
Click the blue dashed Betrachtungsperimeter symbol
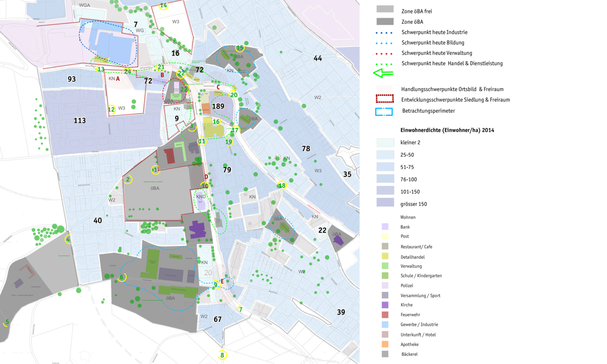pyautogui.click(x=384, y=111)
